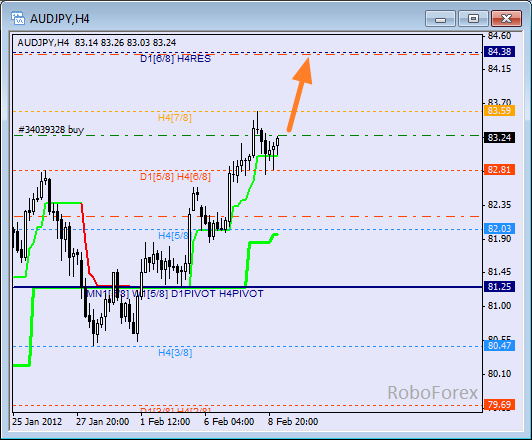Click the AUDJPY chart window icon
This screenshot has width=532, height=440.
(x=17, y=18)
